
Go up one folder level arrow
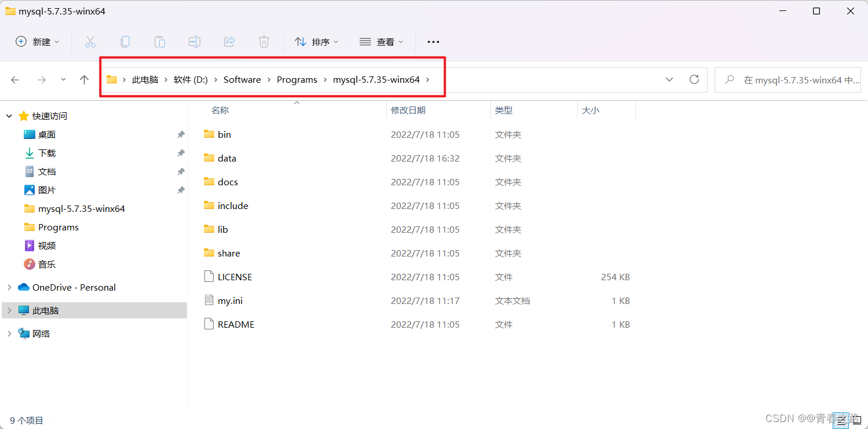click(x=85, y=80)
